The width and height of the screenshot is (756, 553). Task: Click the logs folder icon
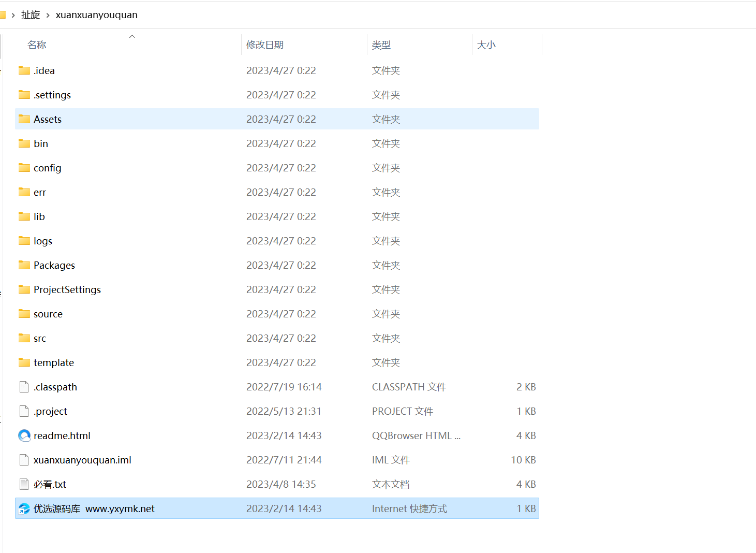[24, 241]
